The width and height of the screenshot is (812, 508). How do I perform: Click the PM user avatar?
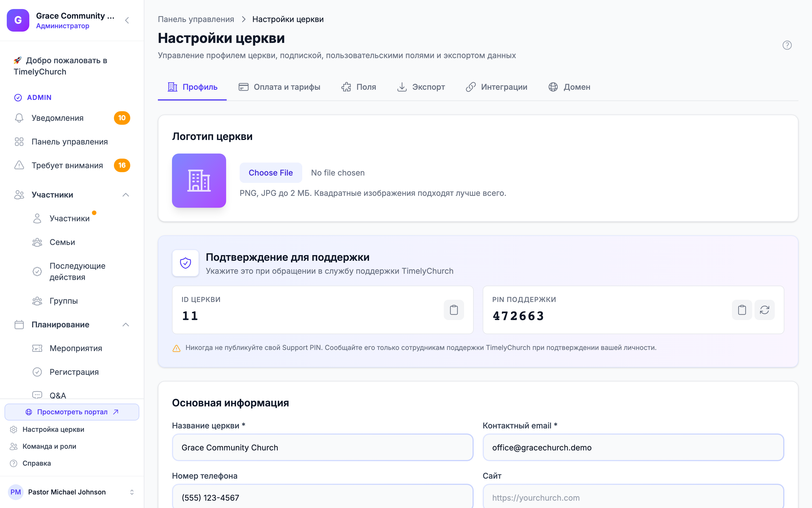[16, 492]
